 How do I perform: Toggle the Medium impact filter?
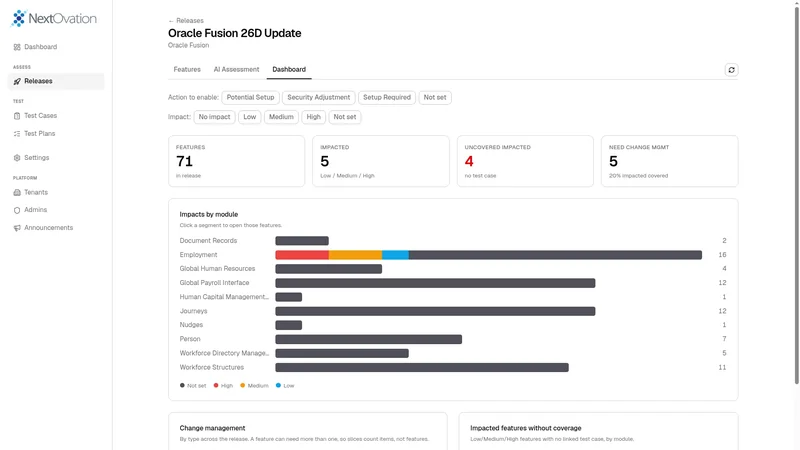tap(281, 117)
